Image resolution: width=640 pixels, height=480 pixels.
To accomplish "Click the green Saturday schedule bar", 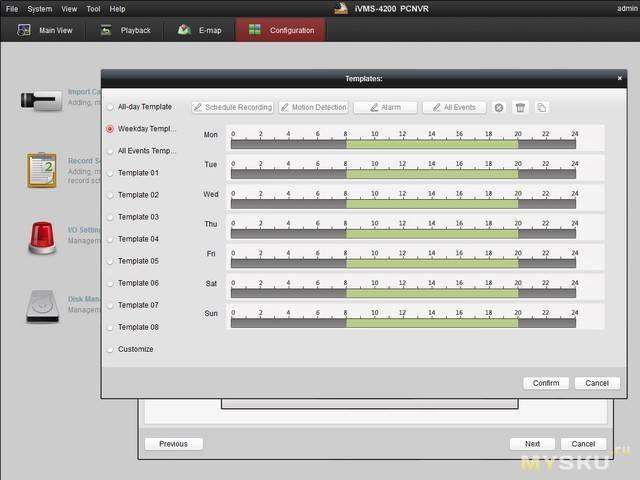I will click(432, 293).
